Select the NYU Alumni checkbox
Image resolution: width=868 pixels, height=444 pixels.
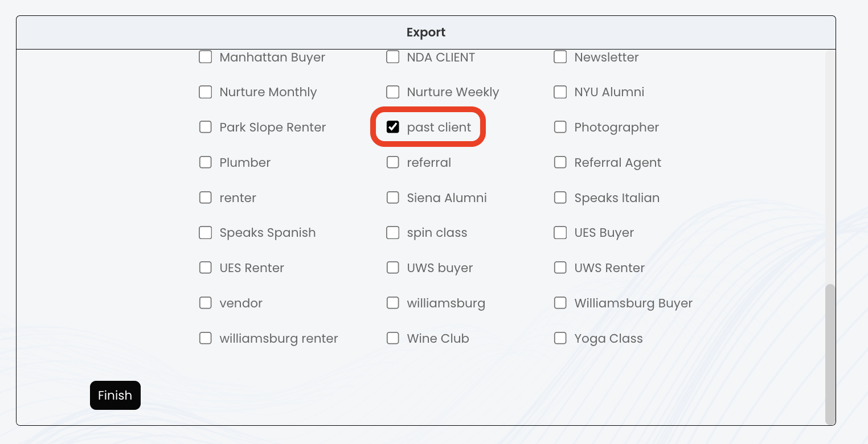pyautogui.click(x=560, y=92)
